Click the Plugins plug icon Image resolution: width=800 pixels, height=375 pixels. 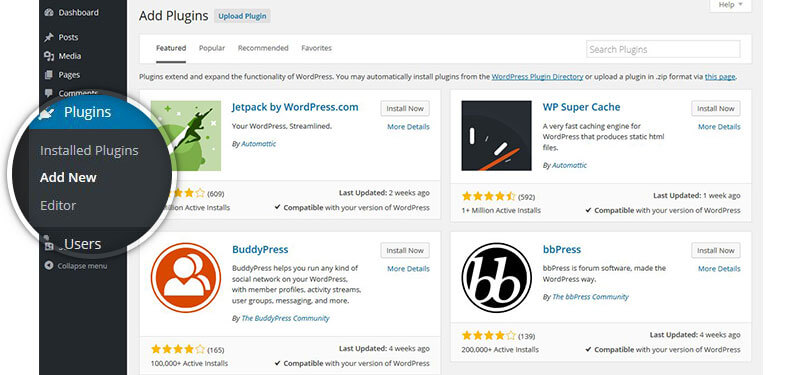pos(47,114)
